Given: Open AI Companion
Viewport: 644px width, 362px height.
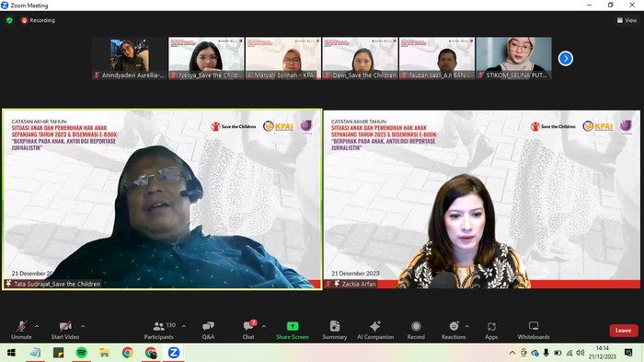Looking at the screenshot, I should 375,331.
